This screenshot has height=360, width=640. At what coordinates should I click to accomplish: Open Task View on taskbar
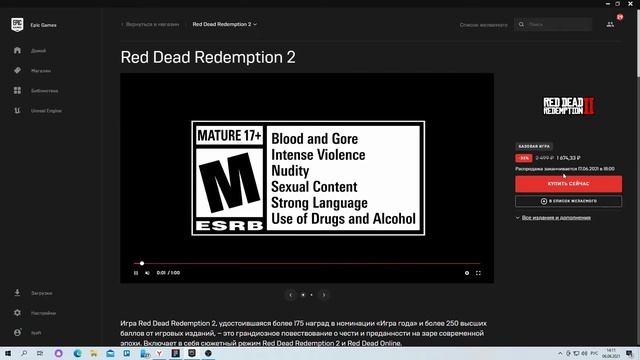(40, 353)
